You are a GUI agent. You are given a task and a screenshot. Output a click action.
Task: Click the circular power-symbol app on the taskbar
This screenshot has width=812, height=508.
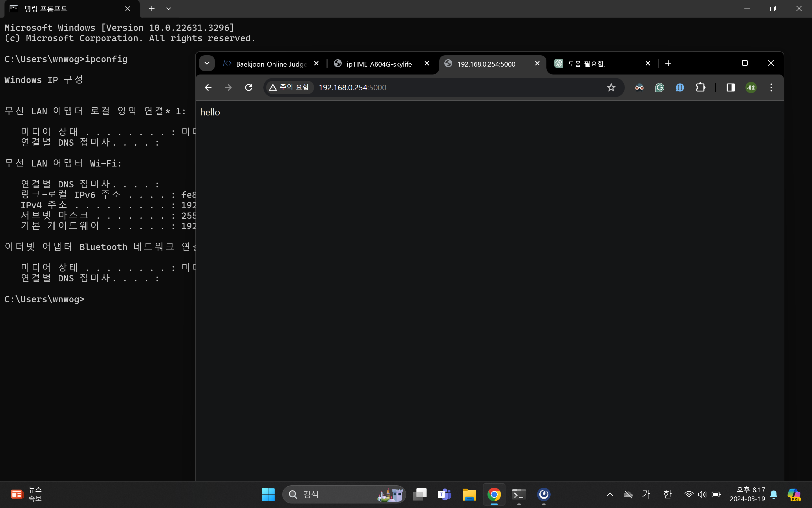pyautogui.click(x=544, y=494)
